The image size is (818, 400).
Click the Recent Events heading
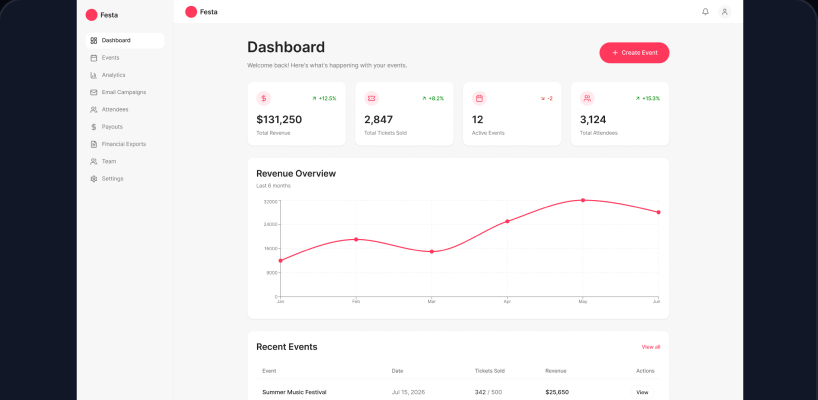[286, 347]
